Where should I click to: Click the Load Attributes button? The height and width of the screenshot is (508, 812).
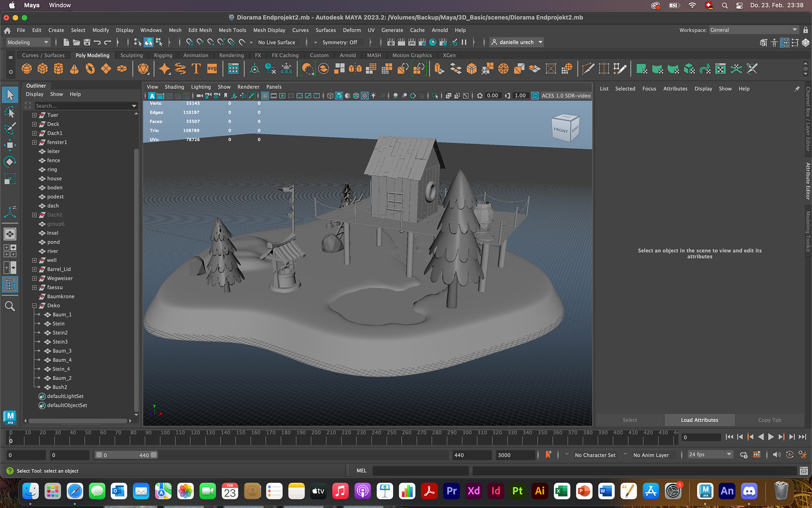[x=700, y=420]
